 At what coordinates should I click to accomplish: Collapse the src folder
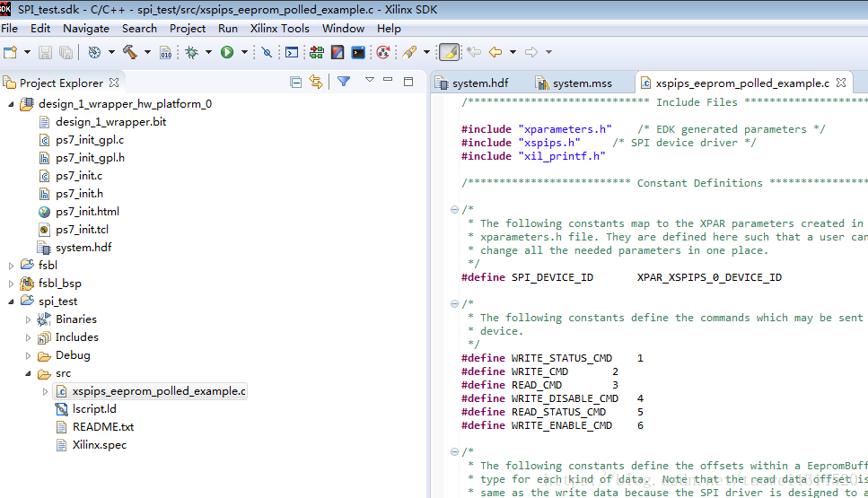[28, 373]
